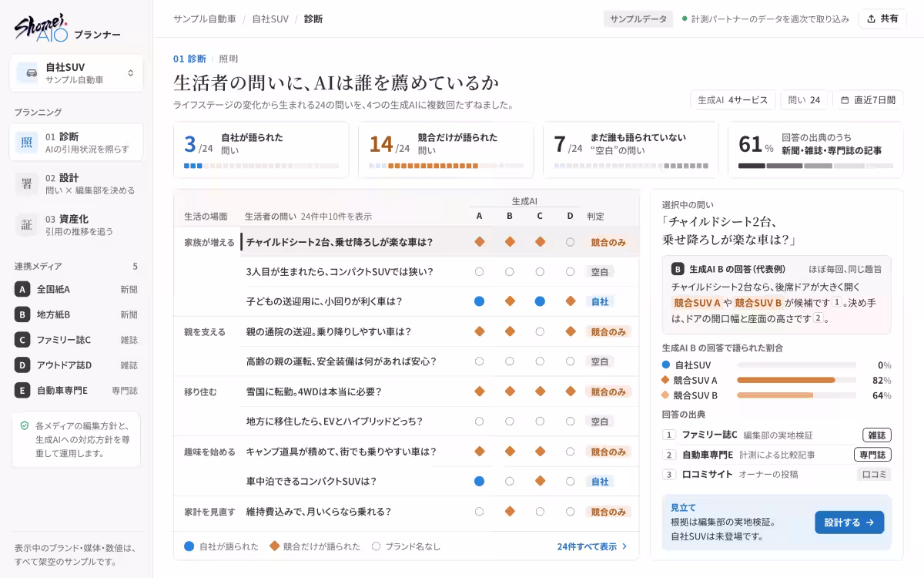Click the 競合SUV A 82% bar
Viewport: 924px width, 578px height.
tap(796, 380)
